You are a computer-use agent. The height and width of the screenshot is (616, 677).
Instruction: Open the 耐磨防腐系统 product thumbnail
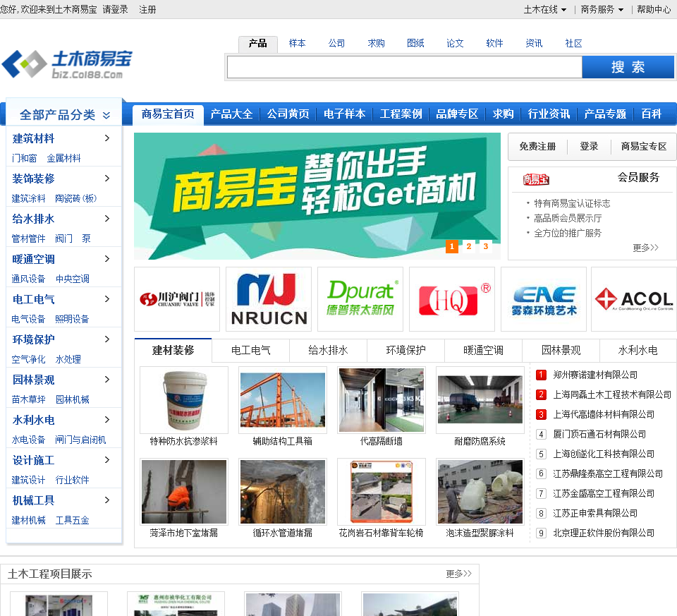pos(480,400)
